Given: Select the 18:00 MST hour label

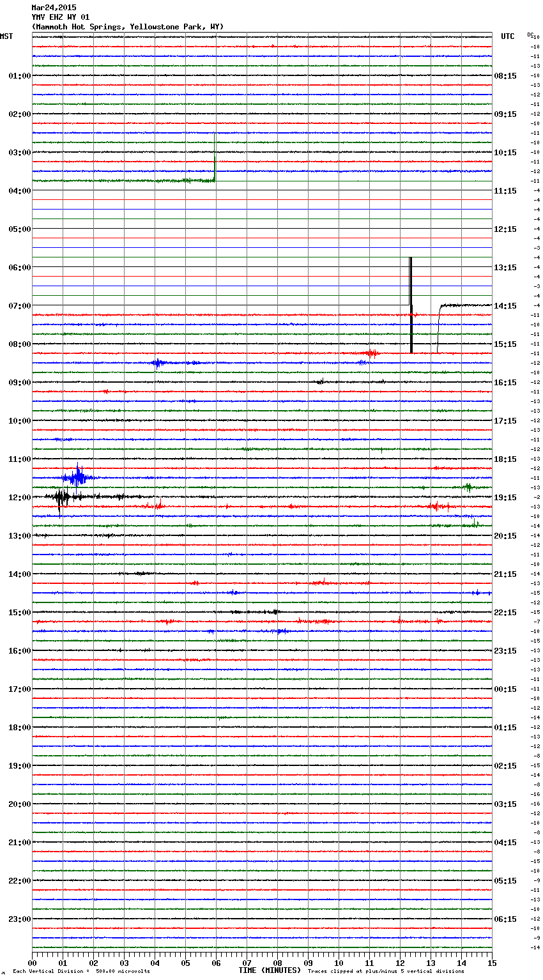Looking at the screenshot, I should (x=20, y=728).
